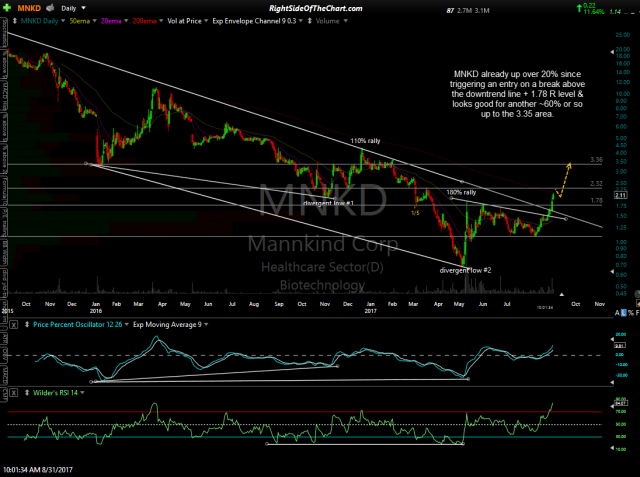The height and width of the screenshot is (477, 640).
Task: Click the move handle before Volume
Action: coord(309,21)
